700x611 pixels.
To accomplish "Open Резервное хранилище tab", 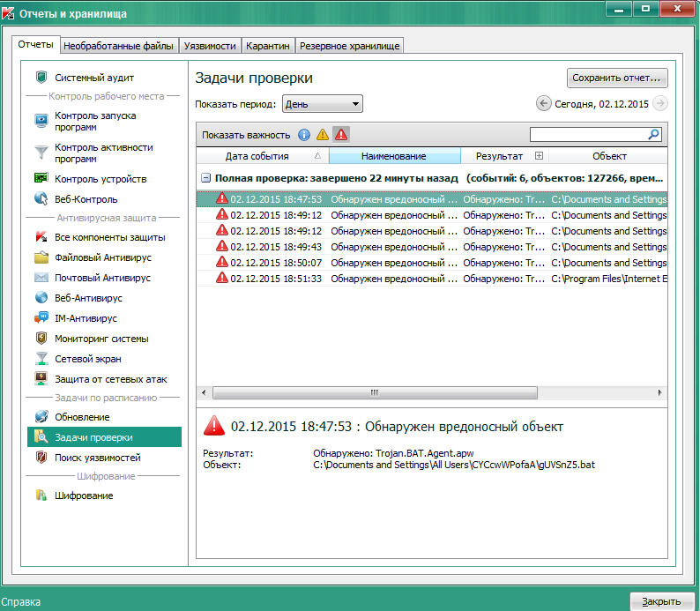I will click(x=349, y=46).
